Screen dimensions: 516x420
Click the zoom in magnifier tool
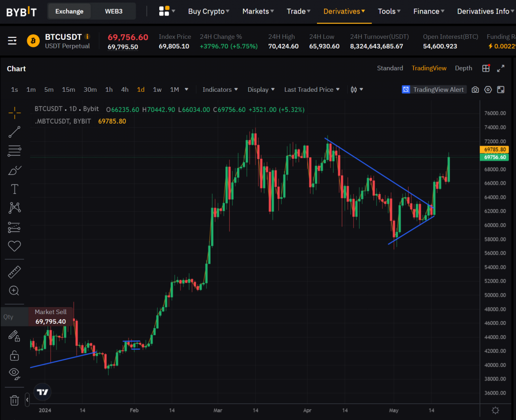coord(15,291)
